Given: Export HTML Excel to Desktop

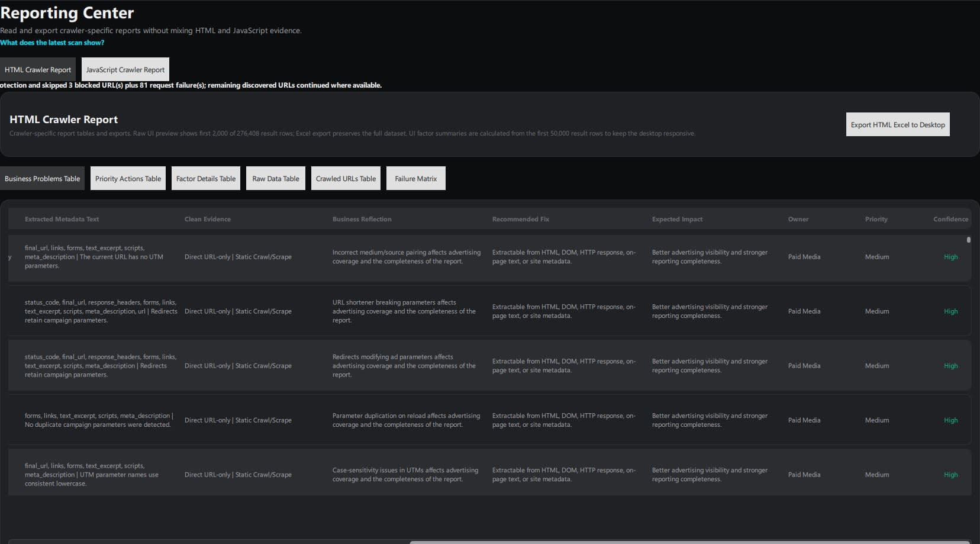Looking at the screenshot, I should (x=898, y=124).
